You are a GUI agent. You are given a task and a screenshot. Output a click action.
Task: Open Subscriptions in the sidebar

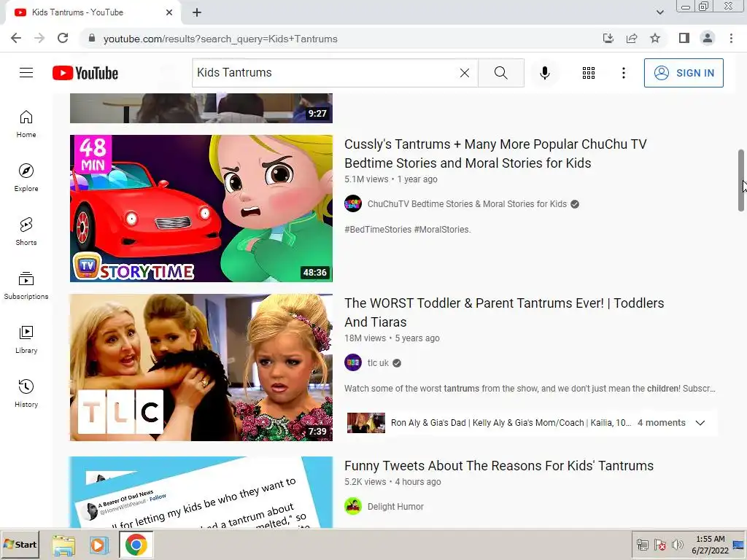26,285
